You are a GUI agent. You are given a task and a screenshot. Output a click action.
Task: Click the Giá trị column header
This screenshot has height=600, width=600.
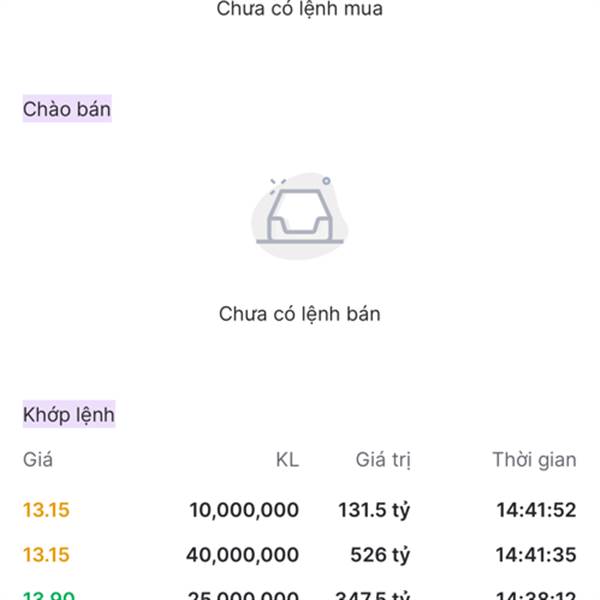pos(383,460)
